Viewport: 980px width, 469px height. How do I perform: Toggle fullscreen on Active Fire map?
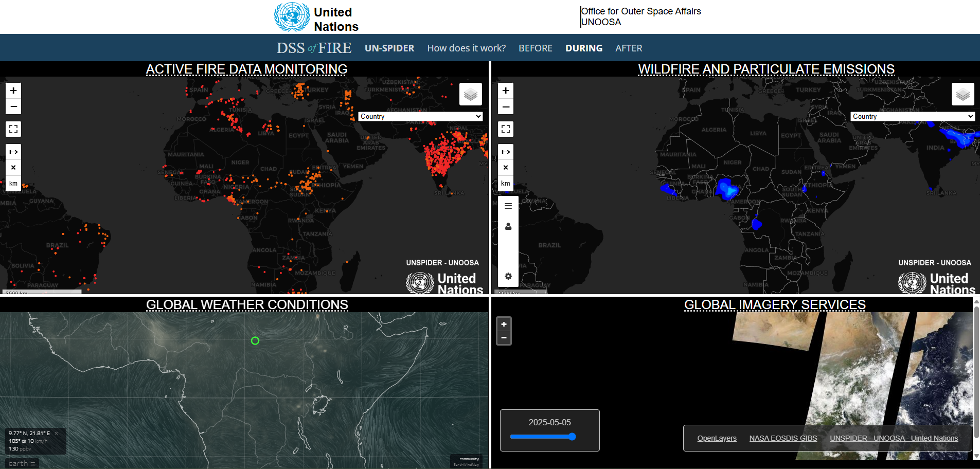(x=13, y=129)
